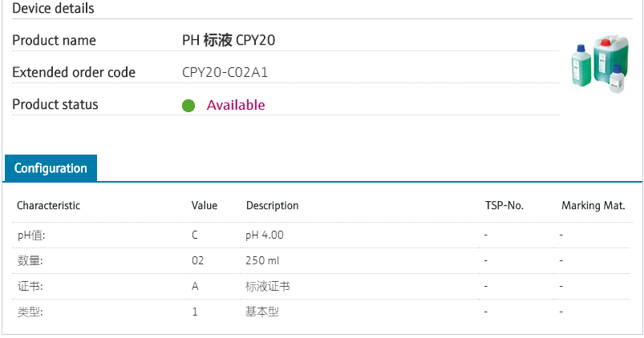This screenshot has height=338, width=644.
Task: Click the pH 4.00 description cell
Action: tap(265, 235)
